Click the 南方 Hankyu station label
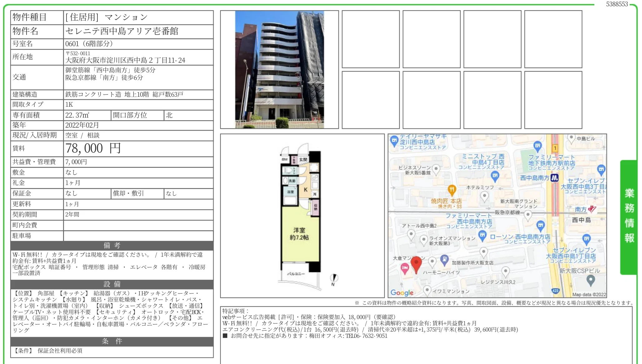 click(580, 210)
